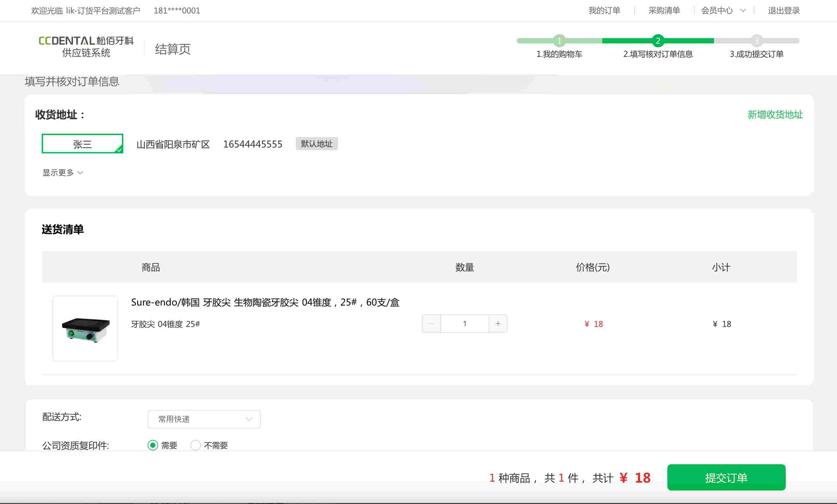Click 新增收货地址 link
Screen dimensions: 837x504
point(775,114)
